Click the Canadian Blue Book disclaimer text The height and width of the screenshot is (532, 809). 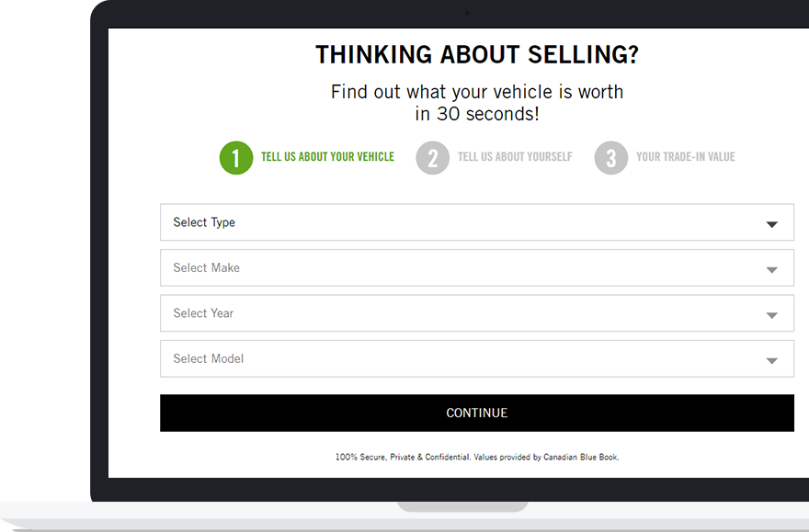[477, 457]
